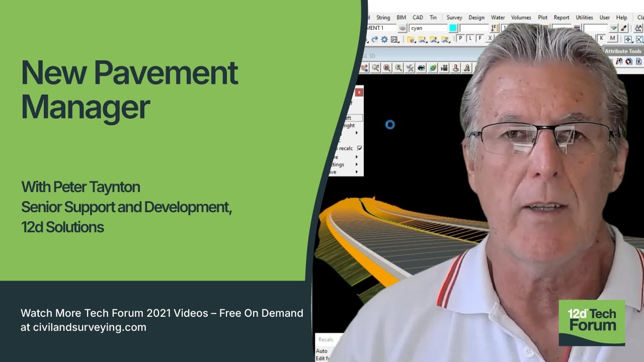Toggle the F snap button
Image resolution: width=644 pixels, height=362 pixels.
[480, 38]
